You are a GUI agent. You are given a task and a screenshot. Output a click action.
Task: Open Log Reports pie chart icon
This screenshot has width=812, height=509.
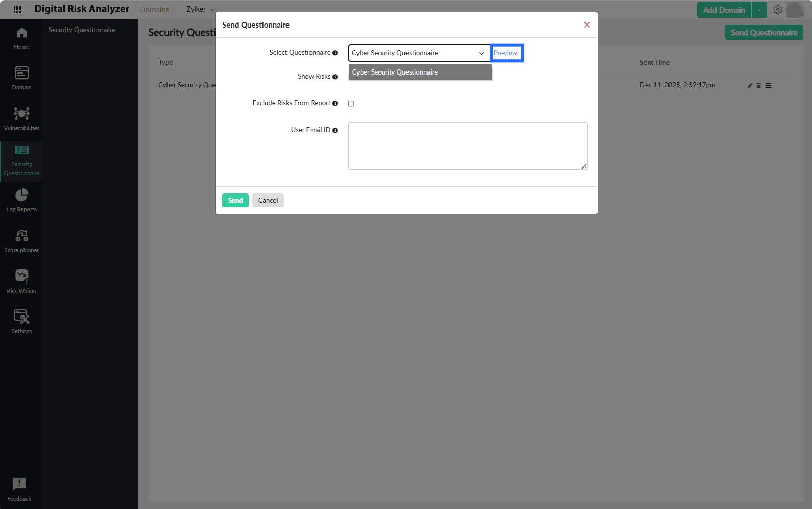point(21,196)
